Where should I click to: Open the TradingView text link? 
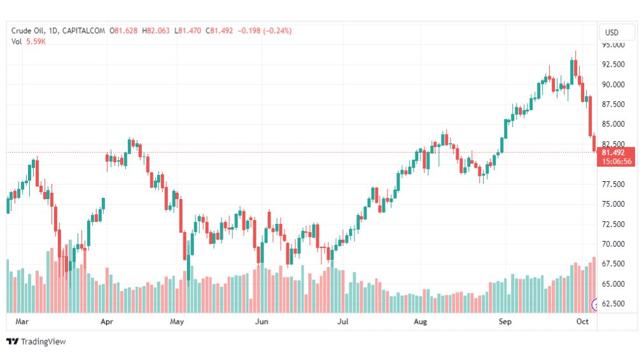43,342
